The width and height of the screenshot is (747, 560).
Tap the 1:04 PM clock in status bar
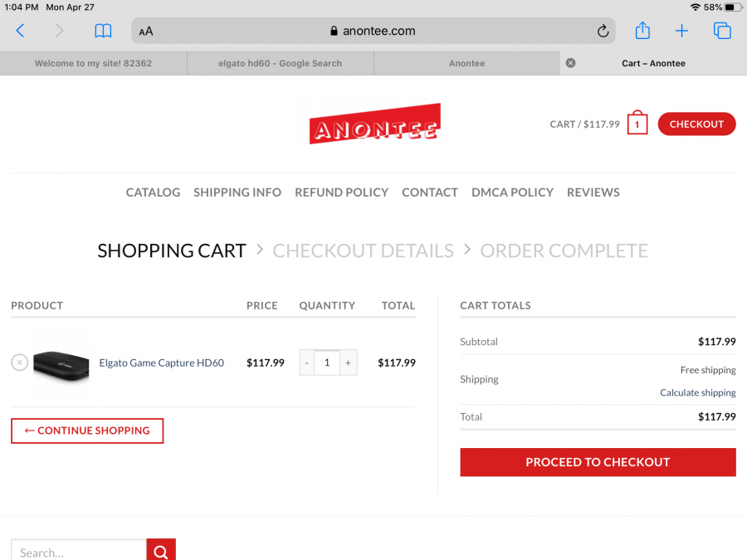pos(21,7)
